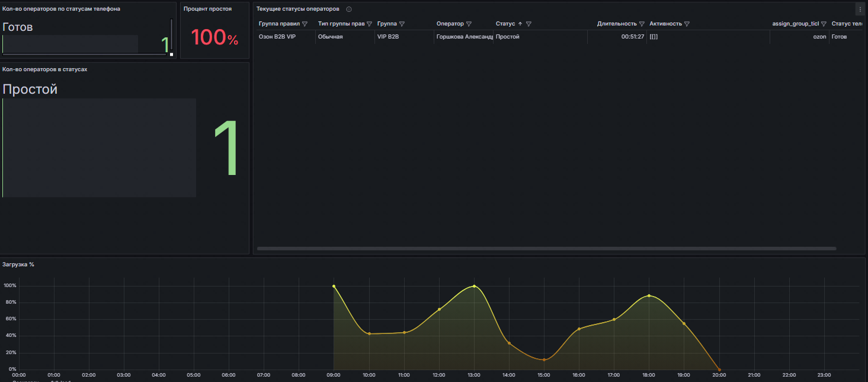Show info tooltip for Текущие статусы операторов
The image size is (868, 382).
(x=349, y=9)
